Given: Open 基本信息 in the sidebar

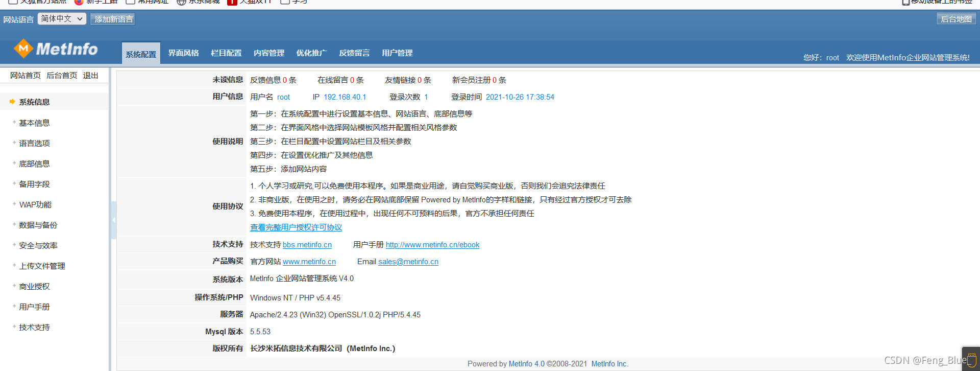Looking at the screenshot, I should click(x=34, y=123).
